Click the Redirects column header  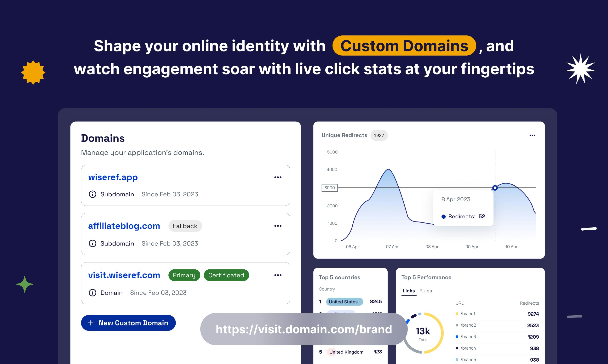click(529, 303)
